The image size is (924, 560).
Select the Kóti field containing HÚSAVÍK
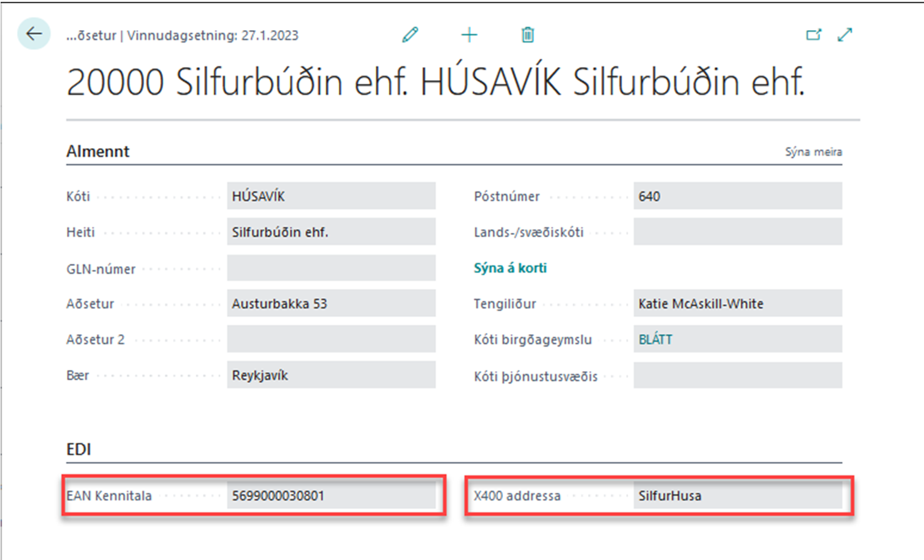(331, 196)
